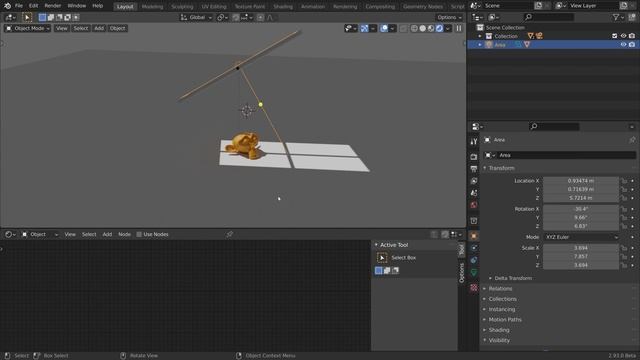Switch to Geometry Nodes workspace tab
The image size is (640, 360).
(x=423, y=7)
